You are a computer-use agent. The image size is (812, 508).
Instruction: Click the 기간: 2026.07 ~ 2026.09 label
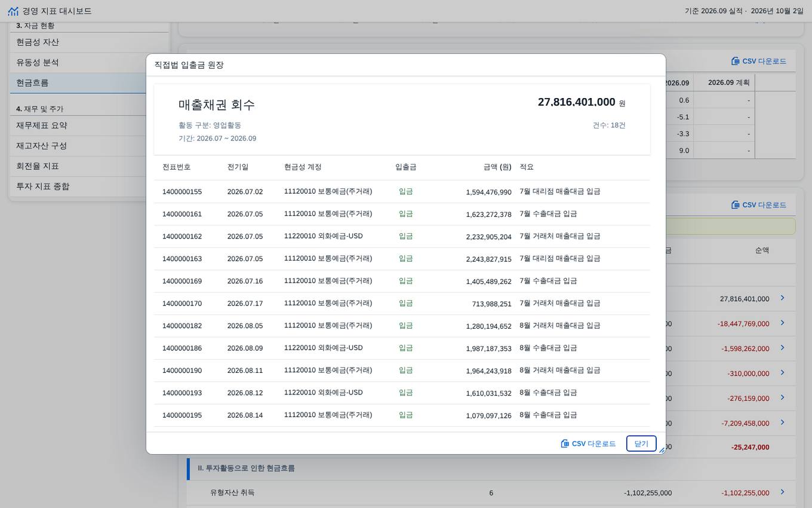(217, 139)
